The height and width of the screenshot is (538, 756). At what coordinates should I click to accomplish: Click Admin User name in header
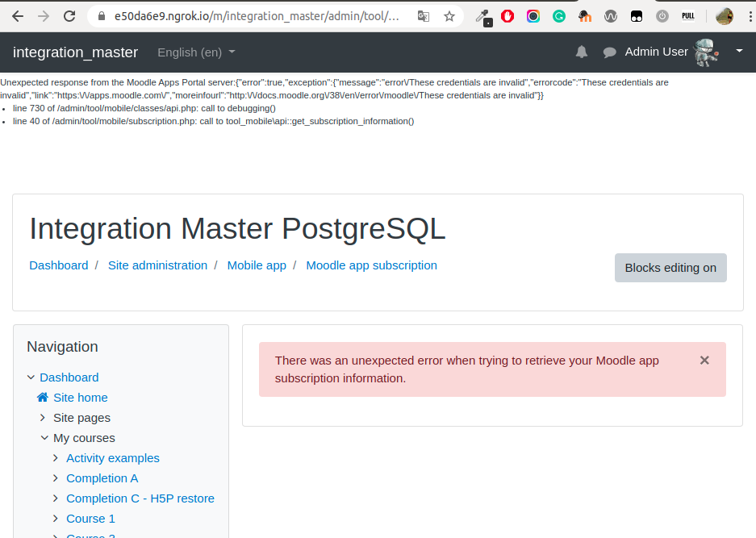[x=656, y=52]
